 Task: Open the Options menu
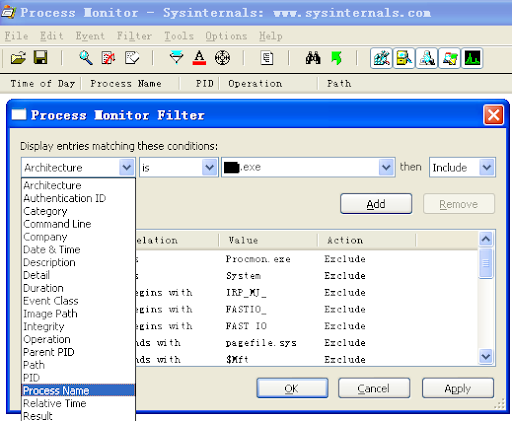click(226, 36)
